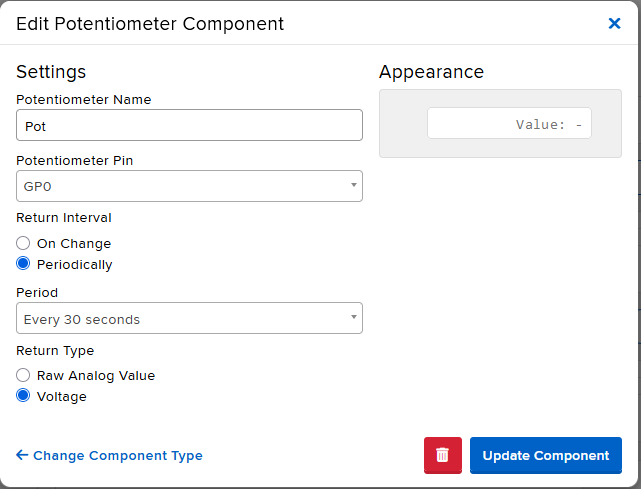Viewport: 641px width, 489px height.
Task: Close the Edit Potentiometer Component dialog
Action: [614, 23]
